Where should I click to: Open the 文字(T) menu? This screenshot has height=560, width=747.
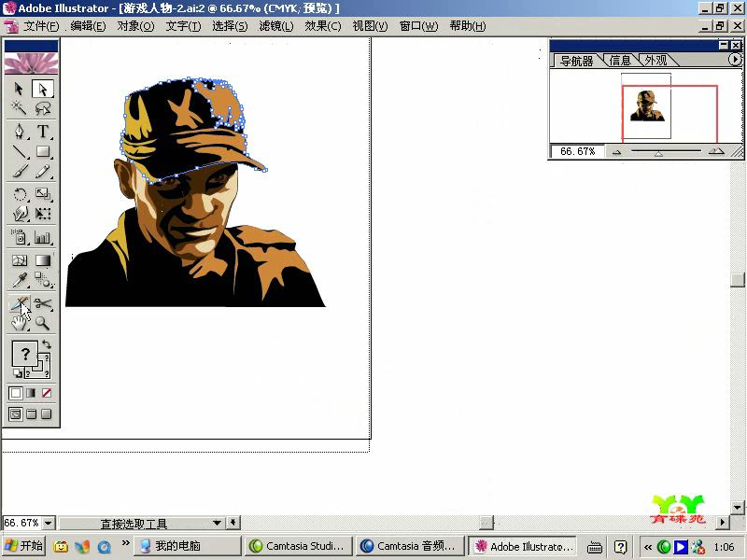click(x=183, y=26)
